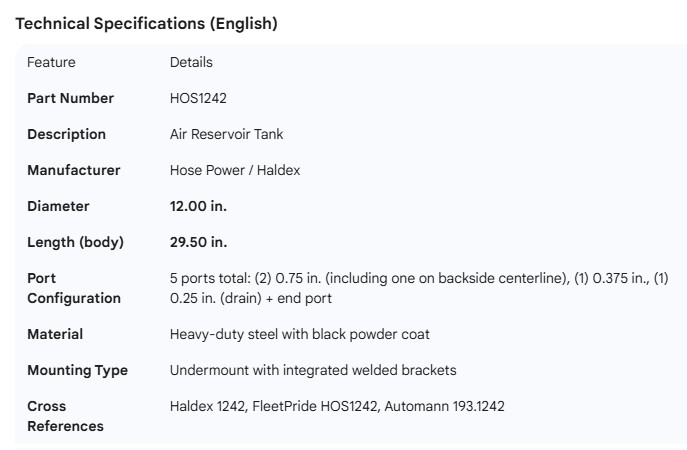
Task: Select the Material row label
Action: (55, 334)
